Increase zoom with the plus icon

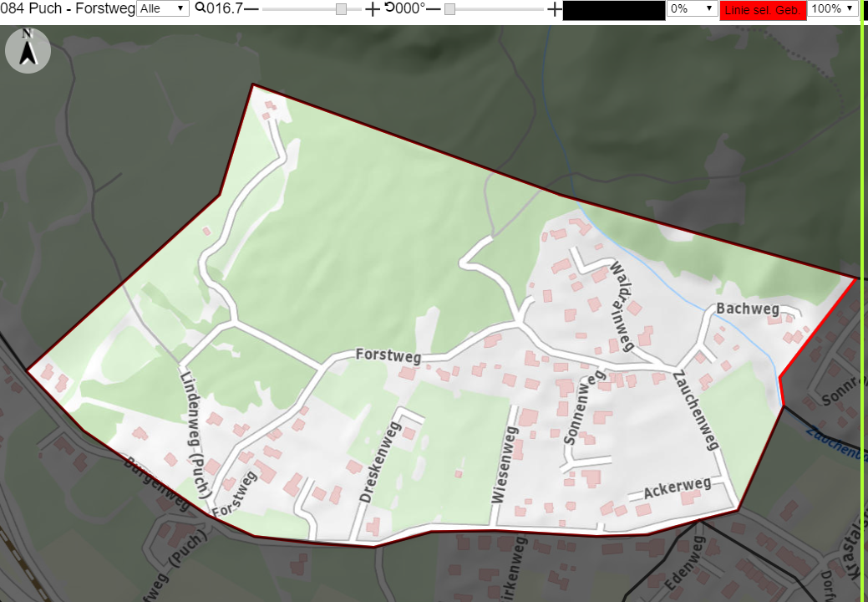pyautogui.click(x=373, y=9)
